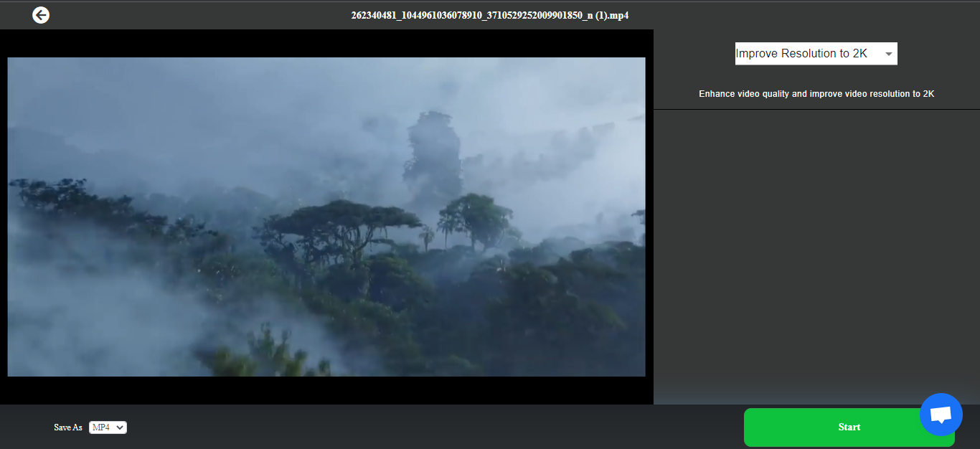
Task: Select the video file name title
Action: [x=490, y=15]
